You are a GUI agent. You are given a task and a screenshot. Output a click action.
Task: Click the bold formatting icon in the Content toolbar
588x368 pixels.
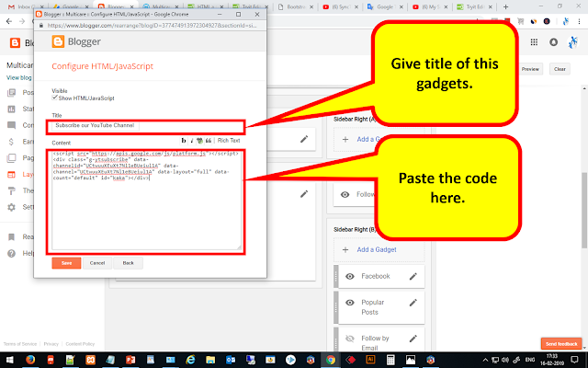(184, 141)
